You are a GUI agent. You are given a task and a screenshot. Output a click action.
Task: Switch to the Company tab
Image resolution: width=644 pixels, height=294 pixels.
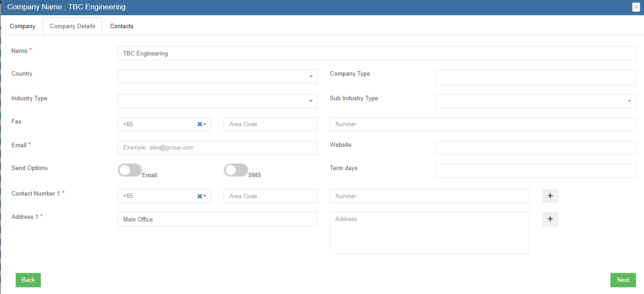(22, 26)
